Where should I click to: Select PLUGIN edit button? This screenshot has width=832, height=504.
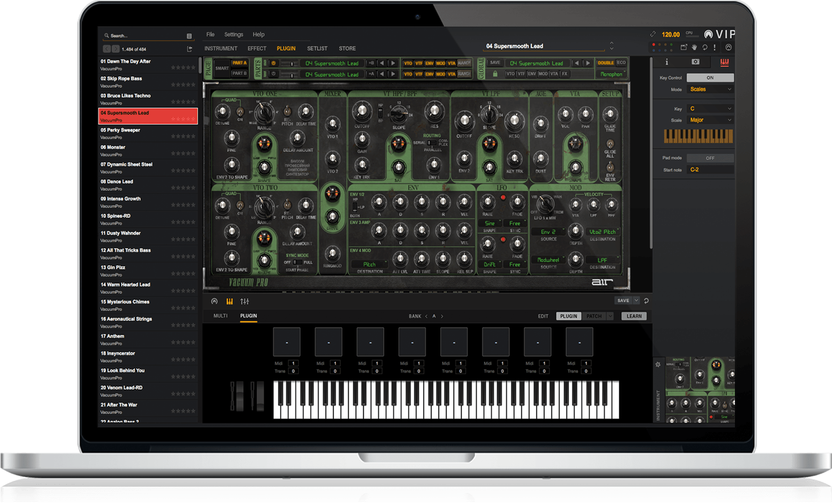pos(569,316)
